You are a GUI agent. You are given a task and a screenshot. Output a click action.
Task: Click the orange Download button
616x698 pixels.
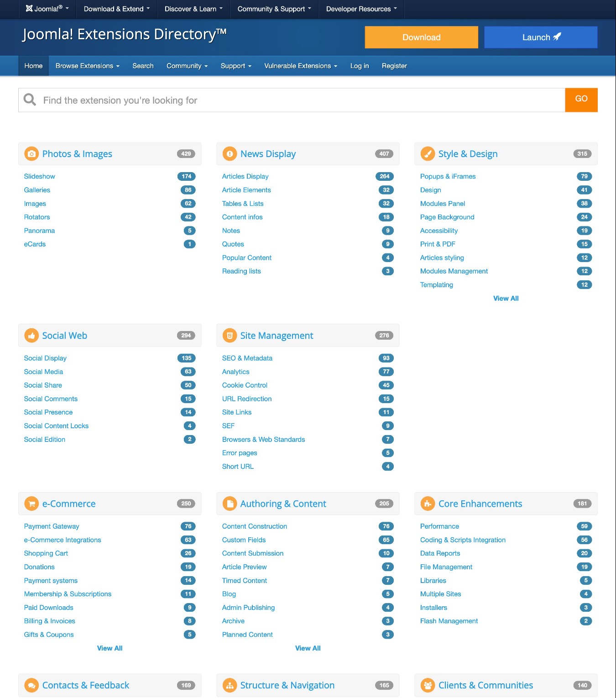(x=421, y=37)
